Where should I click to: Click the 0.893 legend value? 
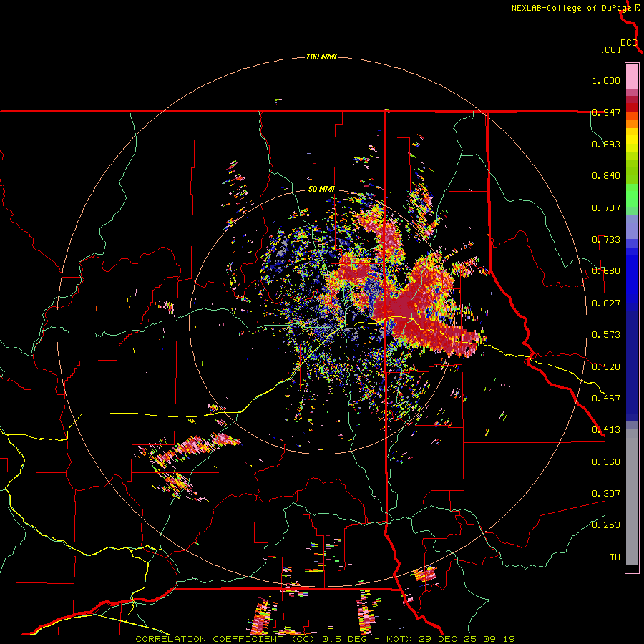tap(606, 144)
